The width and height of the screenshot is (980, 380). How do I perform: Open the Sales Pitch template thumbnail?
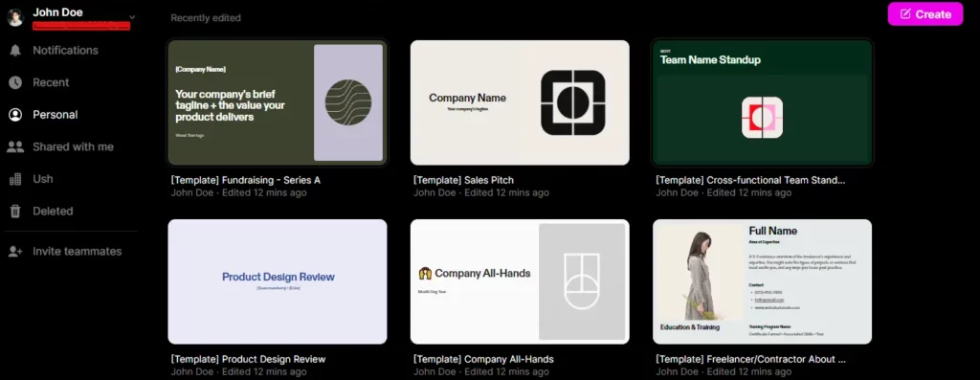click(x=520, y=102)
